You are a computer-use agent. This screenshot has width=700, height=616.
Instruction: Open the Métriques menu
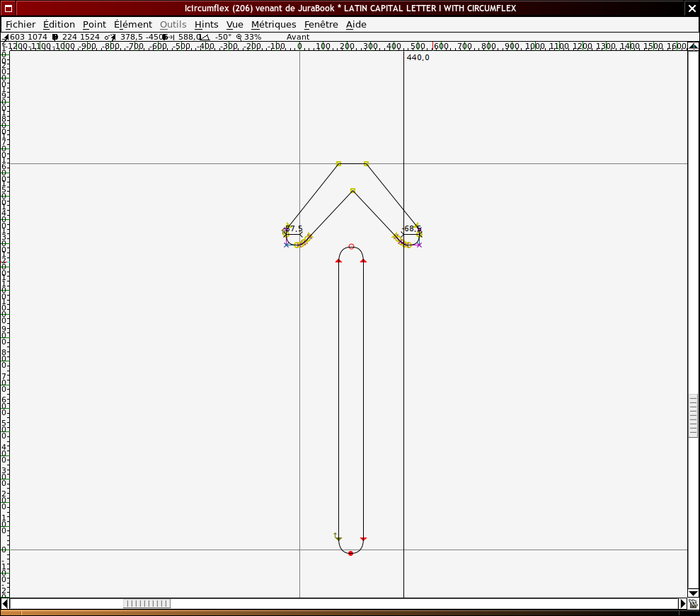[x=274, y=25]
